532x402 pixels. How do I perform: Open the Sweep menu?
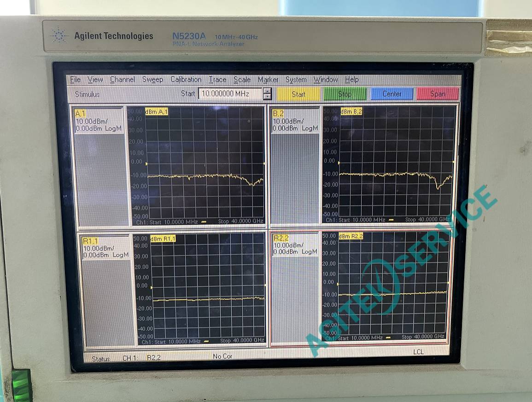(153, 79)
